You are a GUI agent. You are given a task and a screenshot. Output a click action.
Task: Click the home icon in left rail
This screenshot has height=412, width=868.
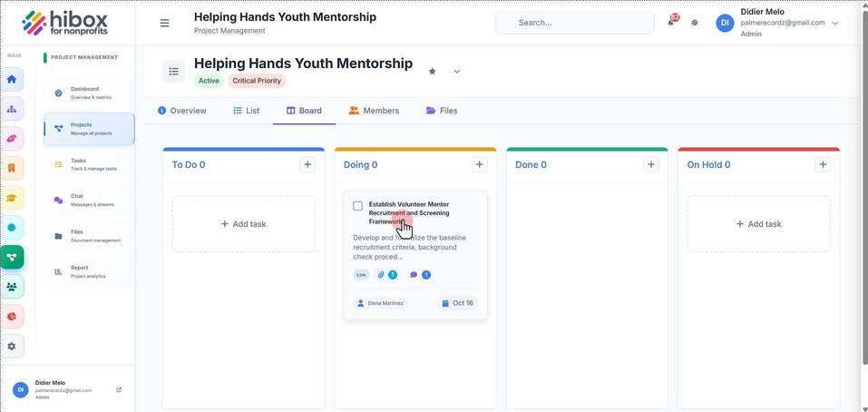[x=12, y=79]
